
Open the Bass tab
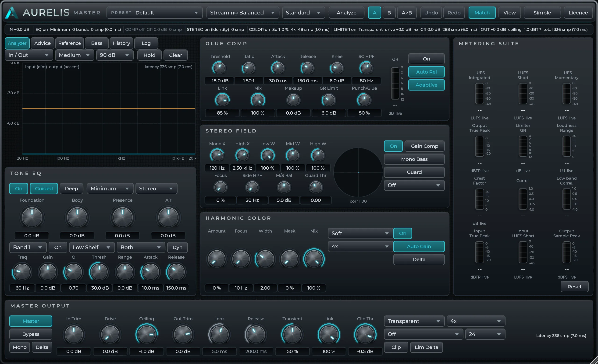(97, 43)
